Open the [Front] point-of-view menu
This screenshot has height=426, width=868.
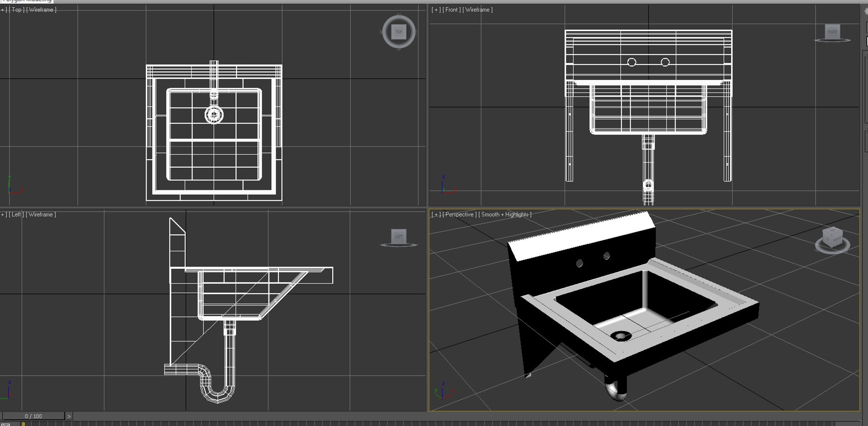click(452, 9)
